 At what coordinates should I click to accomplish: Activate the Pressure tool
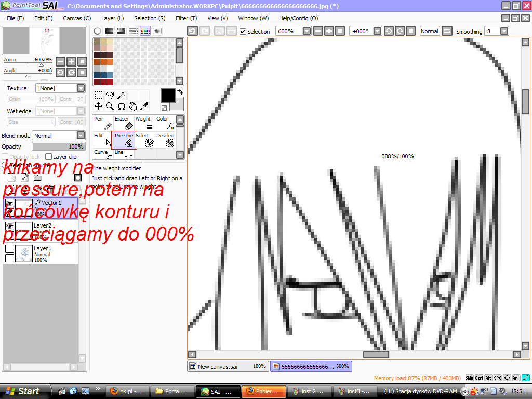124,140
